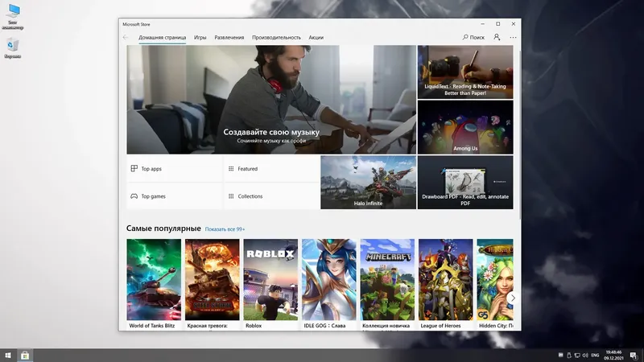Click the Top apps icon
Image resolution: width=644 pixels, height=362 pixels.
134,168
